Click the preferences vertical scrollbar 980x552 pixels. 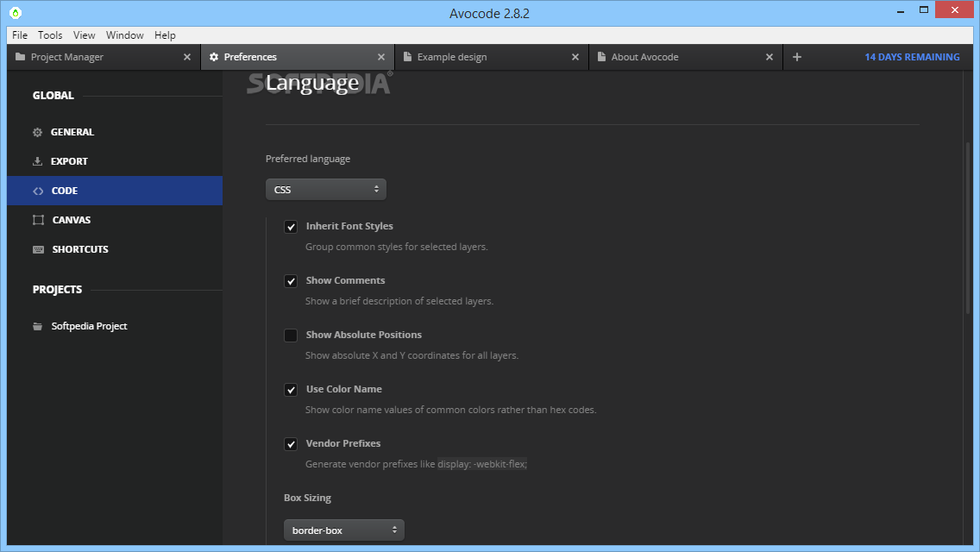[x=968, y=229]
